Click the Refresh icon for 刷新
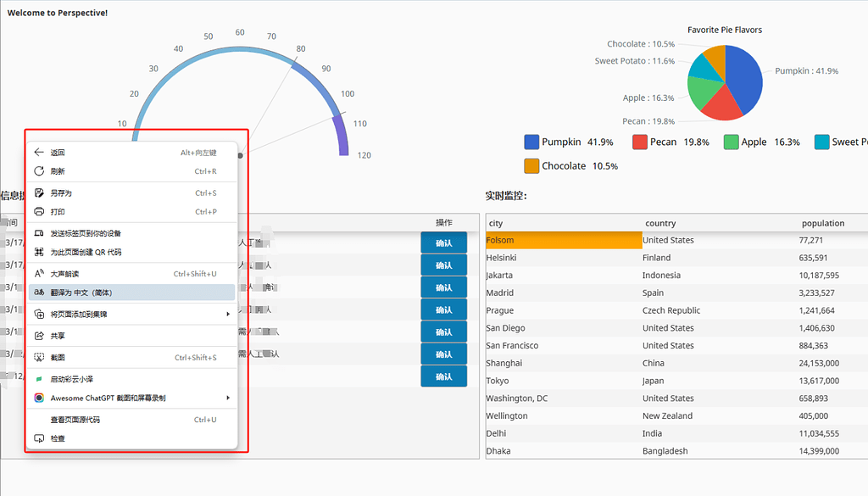This screenshot has width=868, height=496. click(39, 172)
